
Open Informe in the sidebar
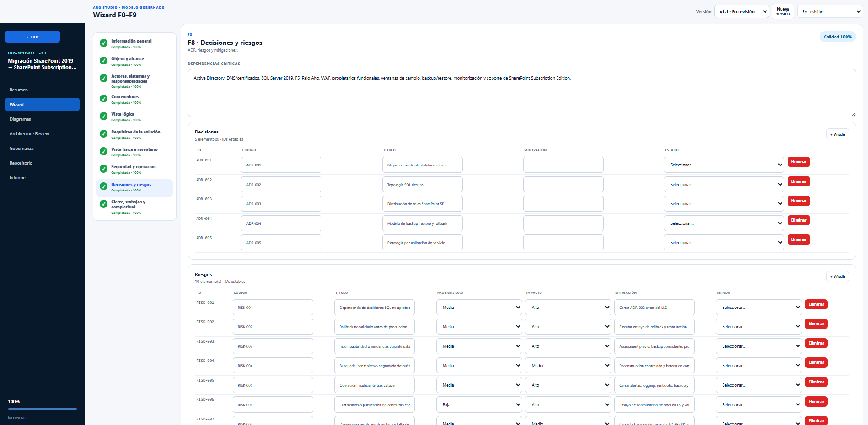pos(42,178)
